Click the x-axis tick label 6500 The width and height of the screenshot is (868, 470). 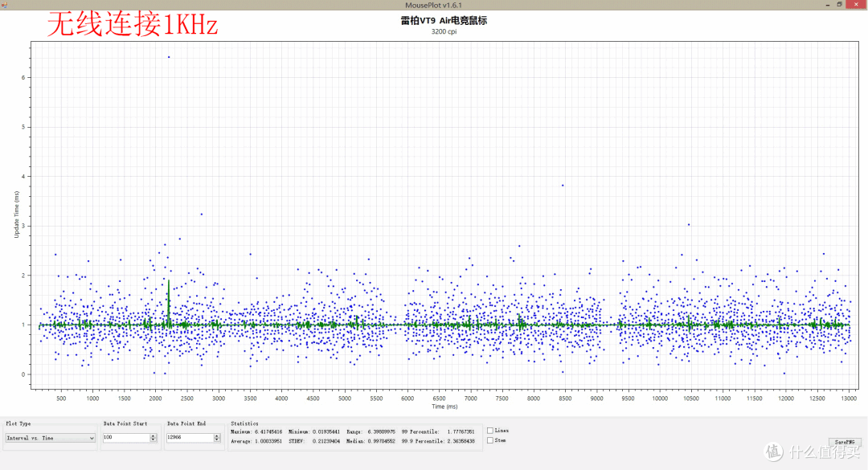pyautogui.click(x=439, y=398)
